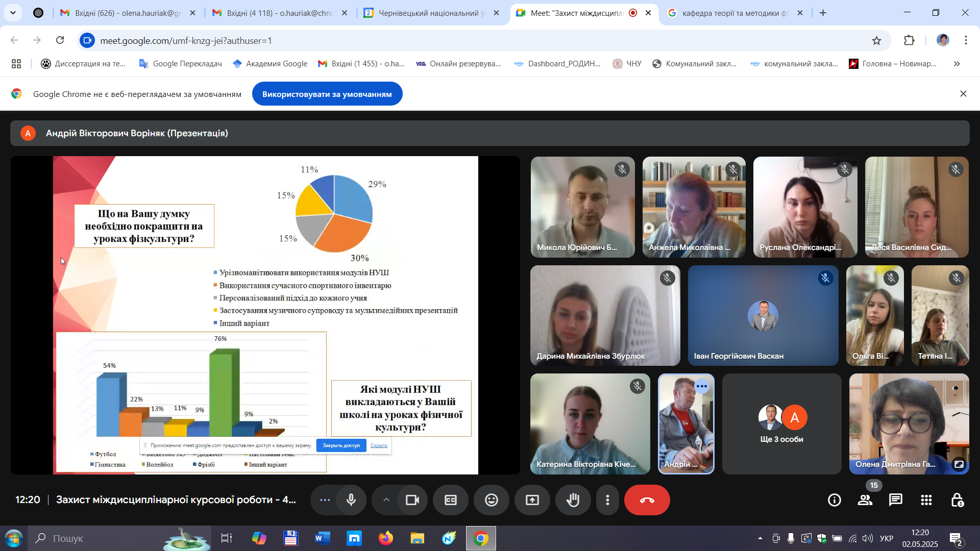Click the raise hand icon

(x=573, y=500)
